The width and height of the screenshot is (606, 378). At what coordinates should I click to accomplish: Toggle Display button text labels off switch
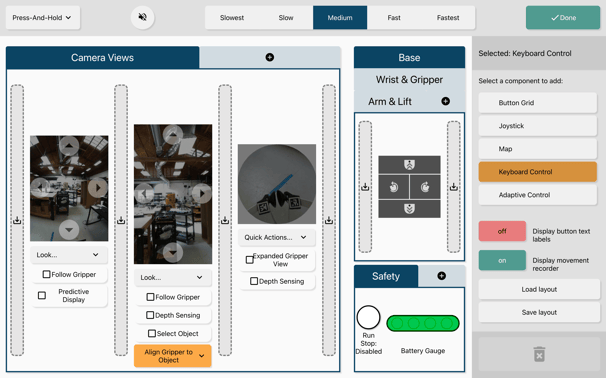tap(502, 231)
